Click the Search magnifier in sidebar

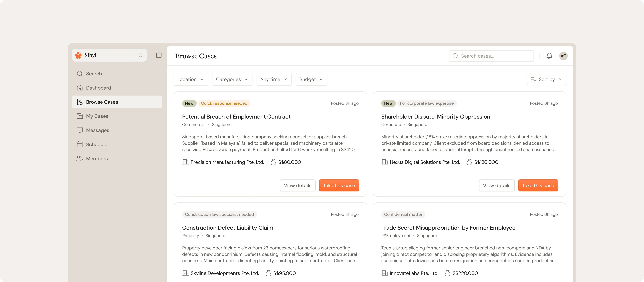click(x=80, y=74)
